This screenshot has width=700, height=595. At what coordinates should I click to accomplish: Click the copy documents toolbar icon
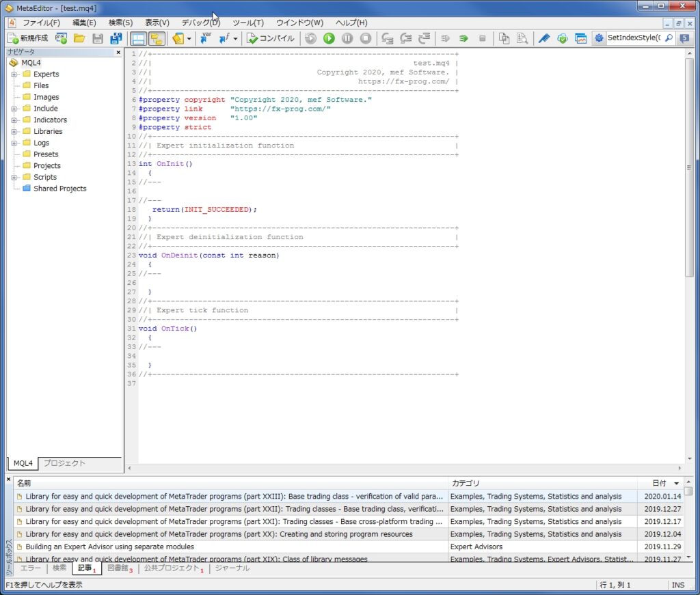pos(504,38)
